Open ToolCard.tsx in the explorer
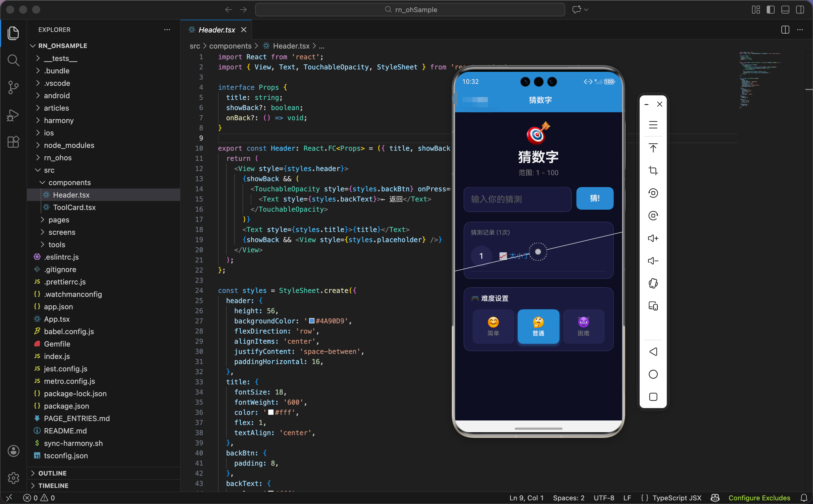The height and width of the screenshot is (504, 813). click(74, 207)
